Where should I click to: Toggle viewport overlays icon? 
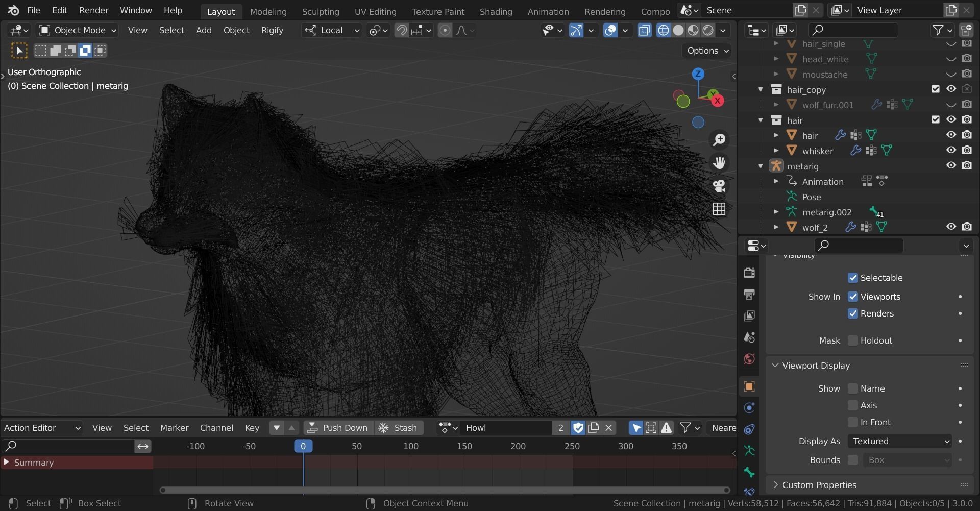click(x=610, y=31)
